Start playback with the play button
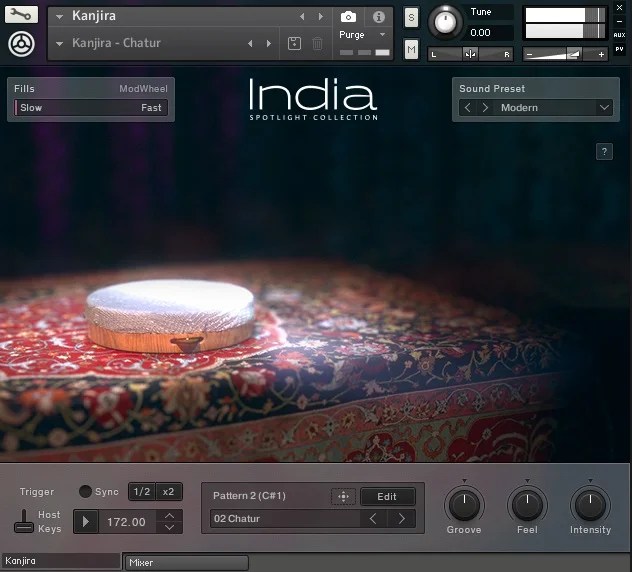632x572 pixels. click(85, 522)
